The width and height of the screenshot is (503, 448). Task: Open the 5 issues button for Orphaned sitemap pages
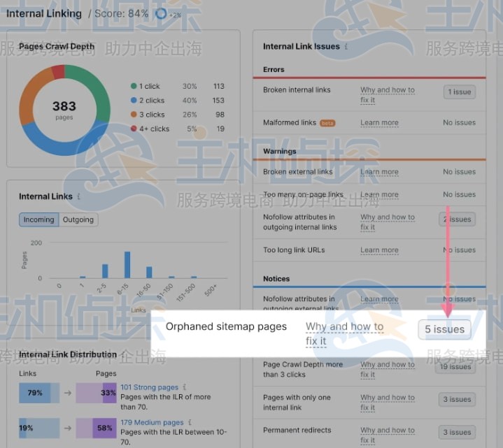click(444, 329)
